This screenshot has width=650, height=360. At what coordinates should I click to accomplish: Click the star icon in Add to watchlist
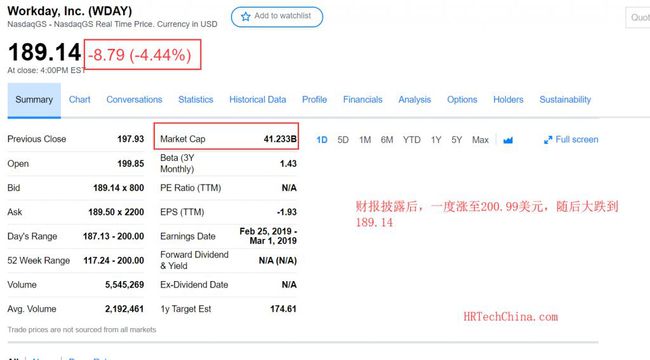click(245, 16)
